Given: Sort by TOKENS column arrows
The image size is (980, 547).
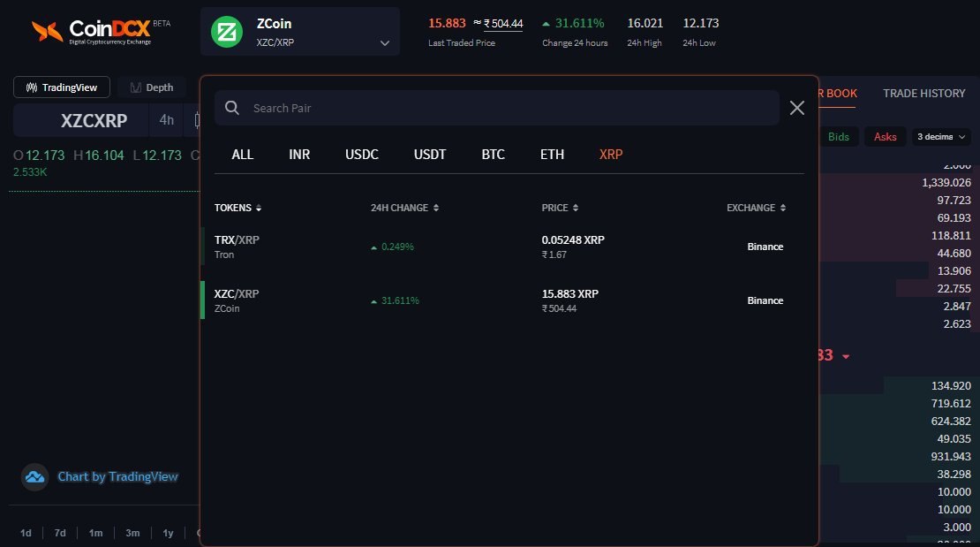Looking at the screenshot, I should (x=259, y=208).
